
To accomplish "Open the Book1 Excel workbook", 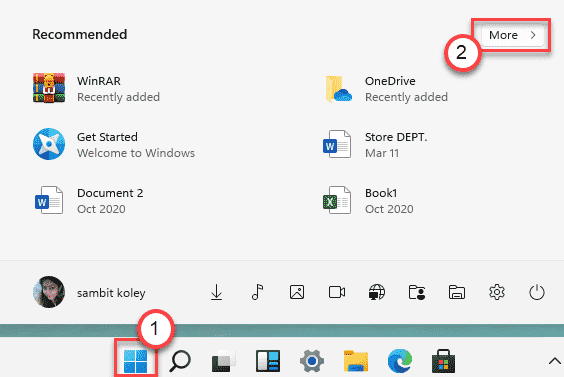I will pyautogui.click(x=368, y=200).
